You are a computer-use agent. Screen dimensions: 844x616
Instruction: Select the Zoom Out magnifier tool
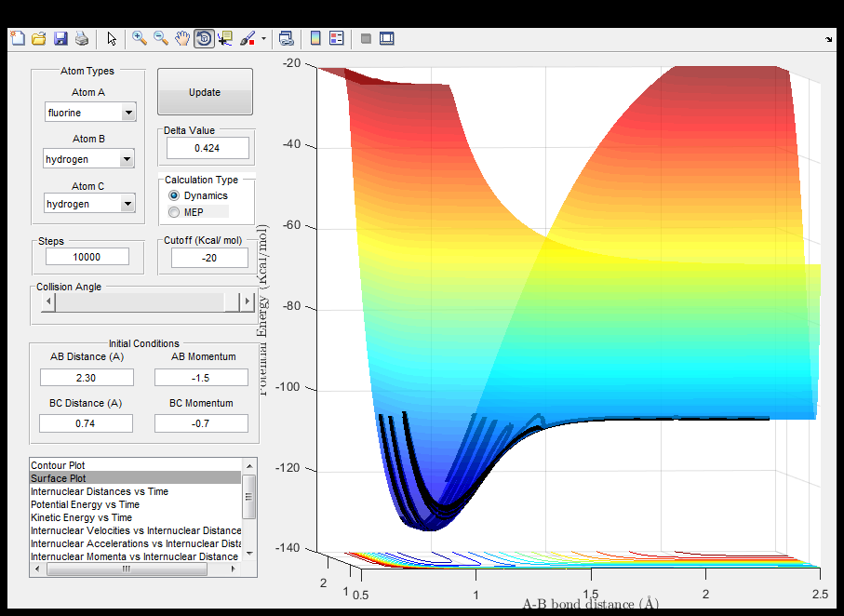[161, 38]
